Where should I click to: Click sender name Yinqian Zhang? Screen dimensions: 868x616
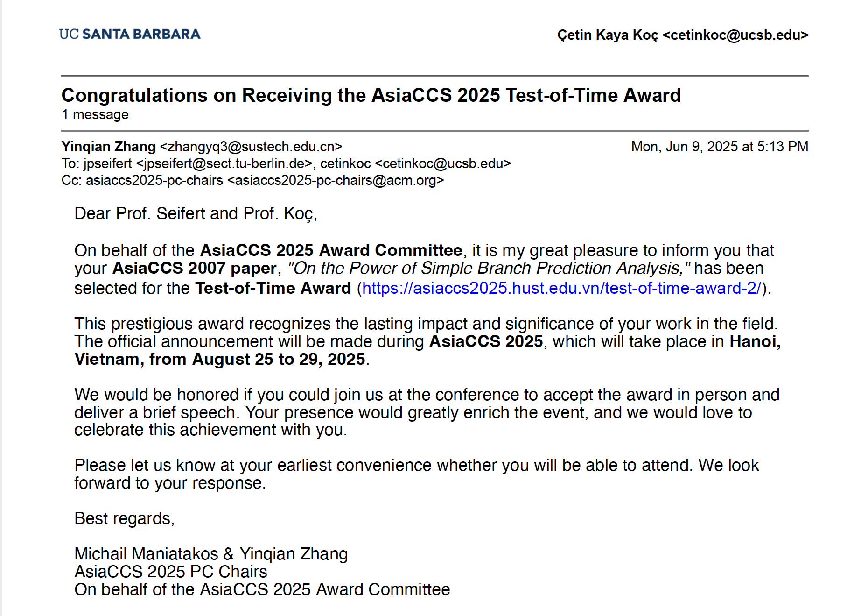click(108, 147)
